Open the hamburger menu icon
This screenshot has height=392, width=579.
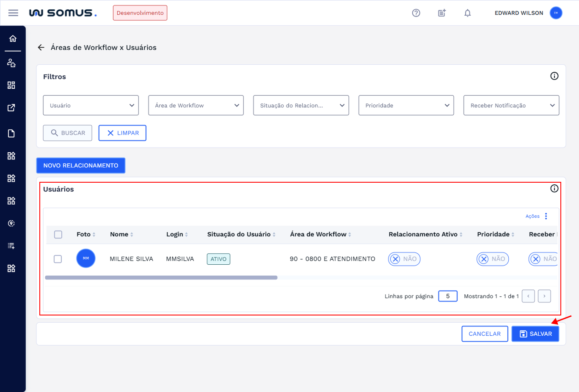(14, 13)
